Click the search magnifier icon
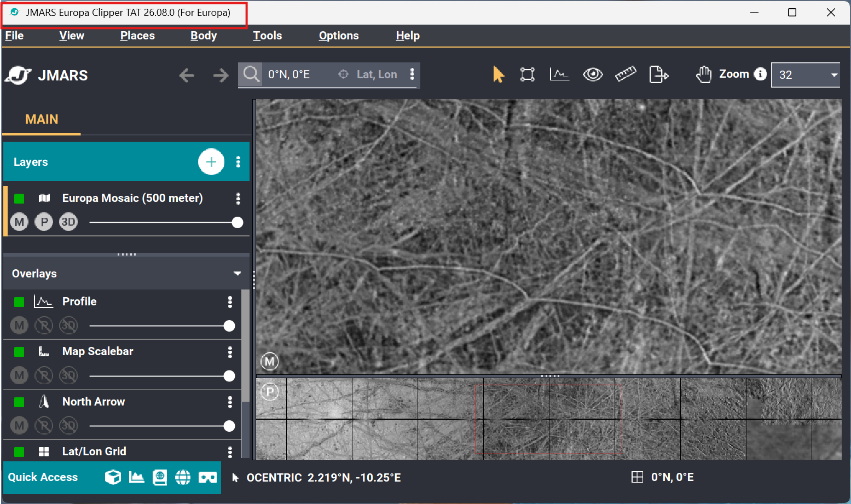 click(252, 74)
